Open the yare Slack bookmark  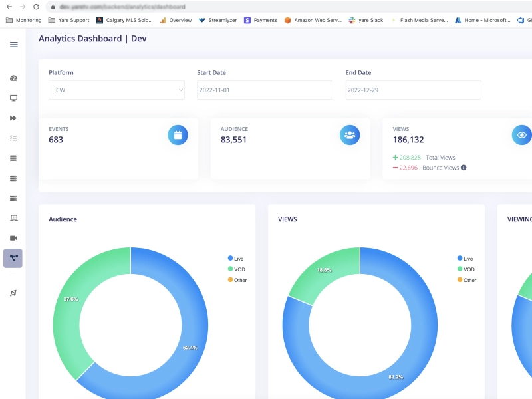tap(366, 20)
